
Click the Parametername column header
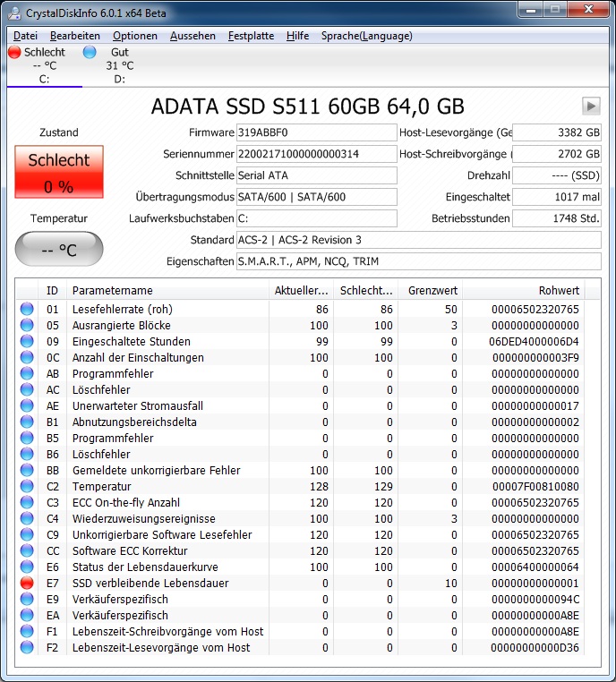[167, 290]
